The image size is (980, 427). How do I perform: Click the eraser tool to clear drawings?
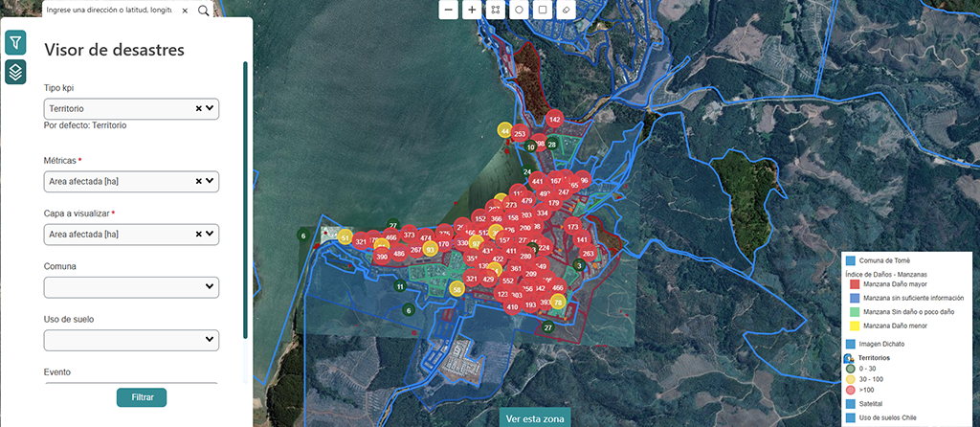[566, 10]
